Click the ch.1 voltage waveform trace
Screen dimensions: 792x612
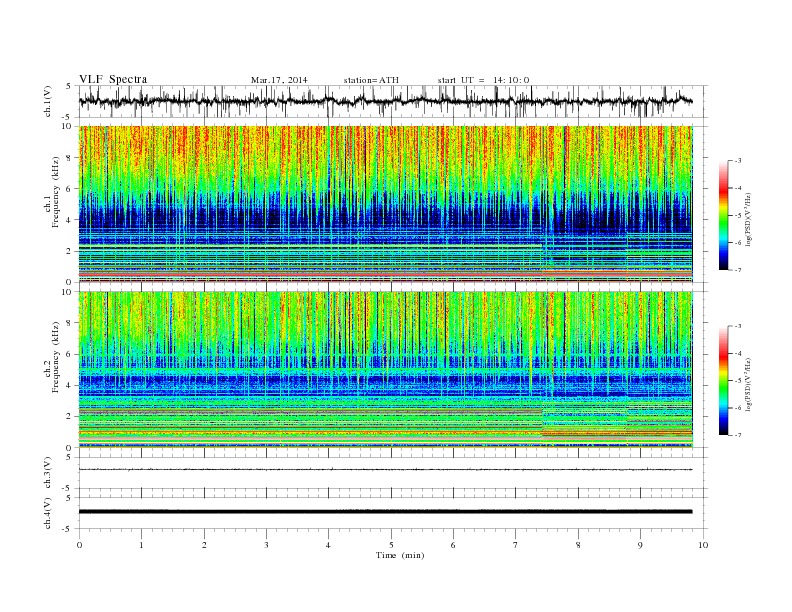tap(386, 101)
